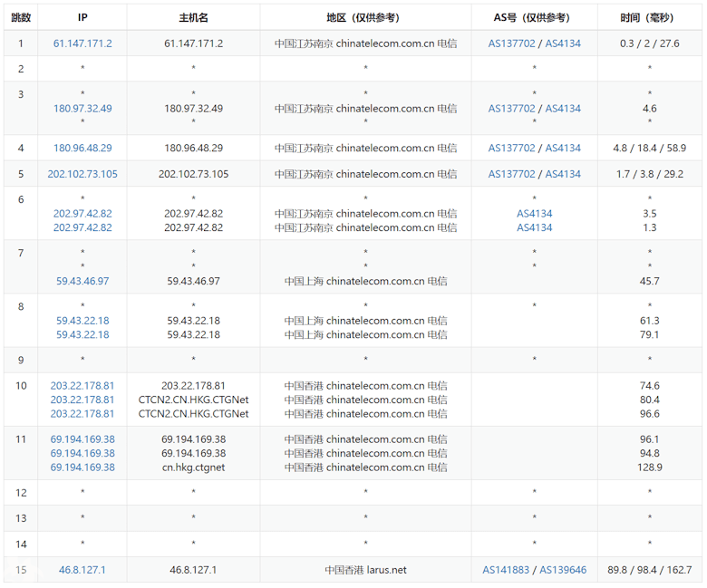This screenshot has width=707, height=588.
Task: Click AS4134 link in hop 5 row
Action: click(x=563, y=174)
